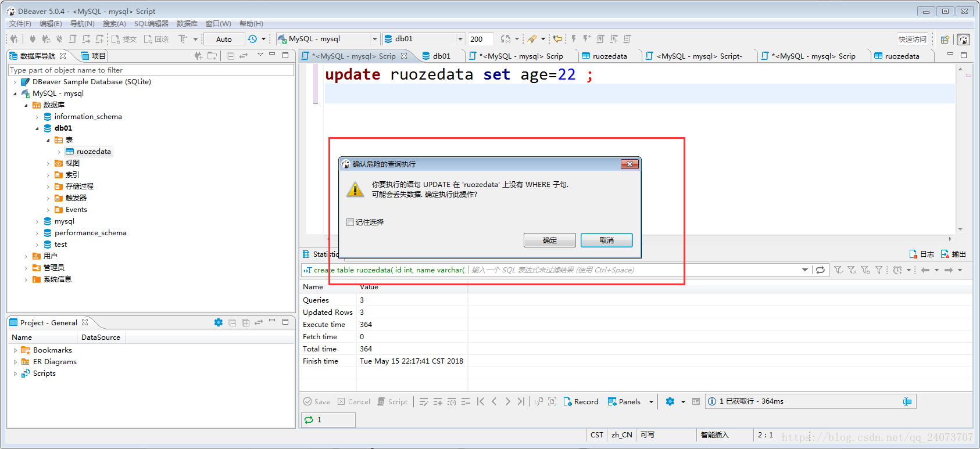Select the 系统信息 tree node

coord(52,279)
